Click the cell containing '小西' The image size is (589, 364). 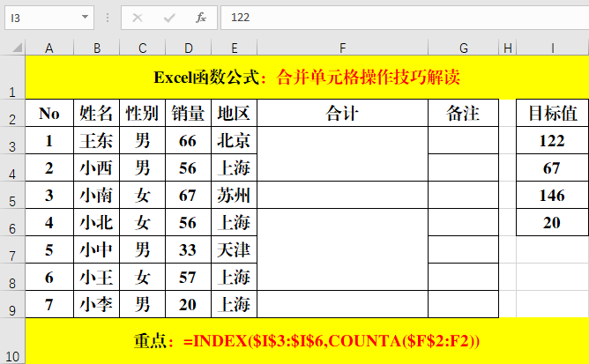pyautogui.click(x=96, y=168)
